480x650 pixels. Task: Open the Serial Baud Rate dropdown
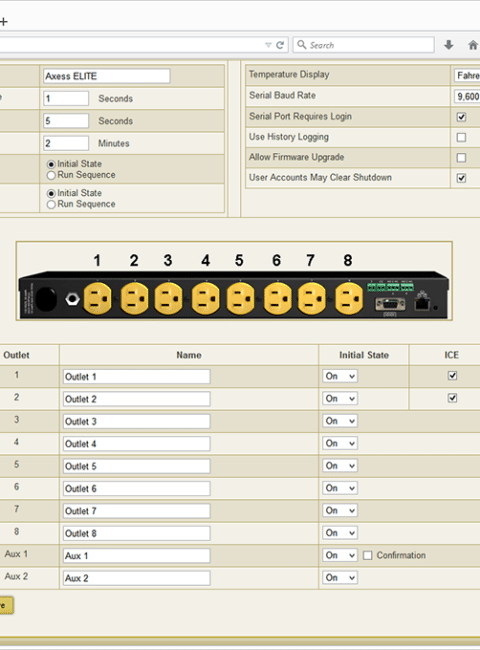pos(467,97)
